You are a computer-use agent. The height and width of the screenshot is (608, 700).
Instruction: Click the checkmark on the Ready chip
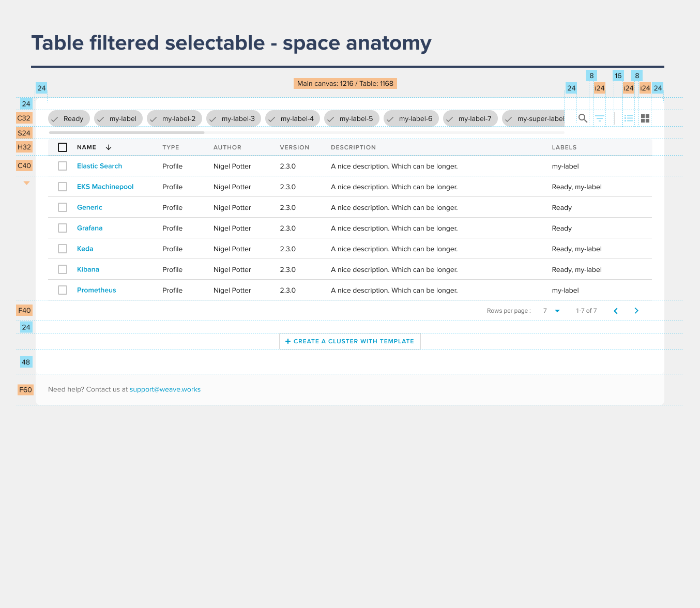(54, 118)
